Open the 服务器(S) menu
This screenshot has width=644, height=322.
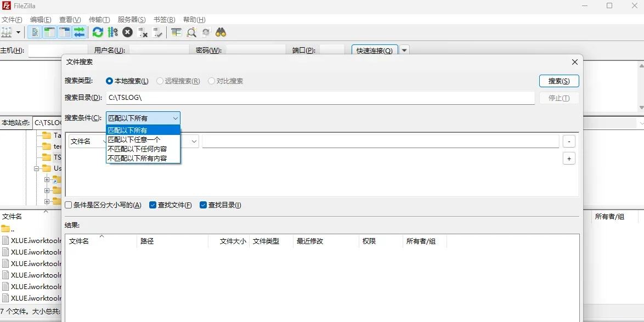[x=132, y=19]
